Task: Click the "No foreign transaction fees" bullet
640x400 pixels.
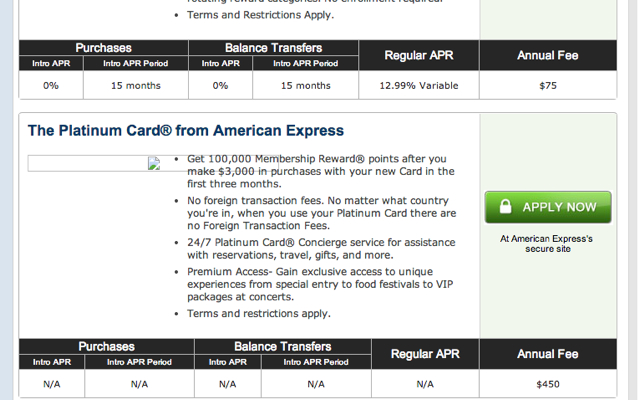Action: pos(322,213)
